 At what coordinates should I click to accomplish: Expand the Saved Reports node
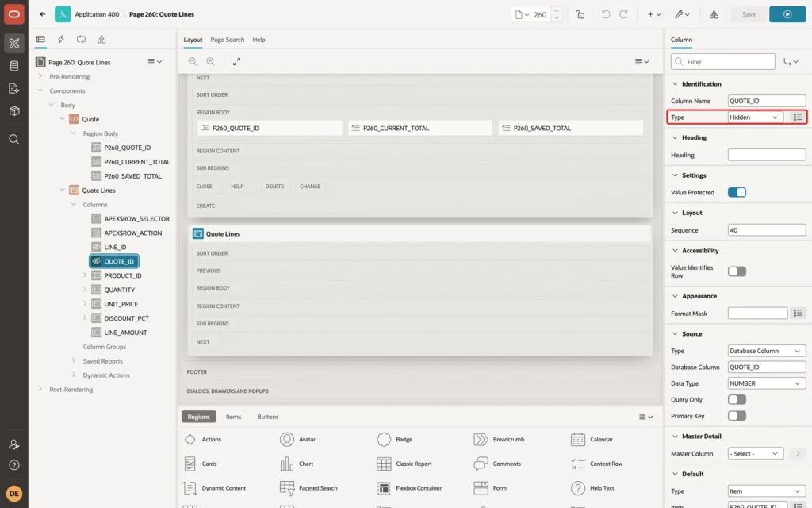[x=74, y=361]
